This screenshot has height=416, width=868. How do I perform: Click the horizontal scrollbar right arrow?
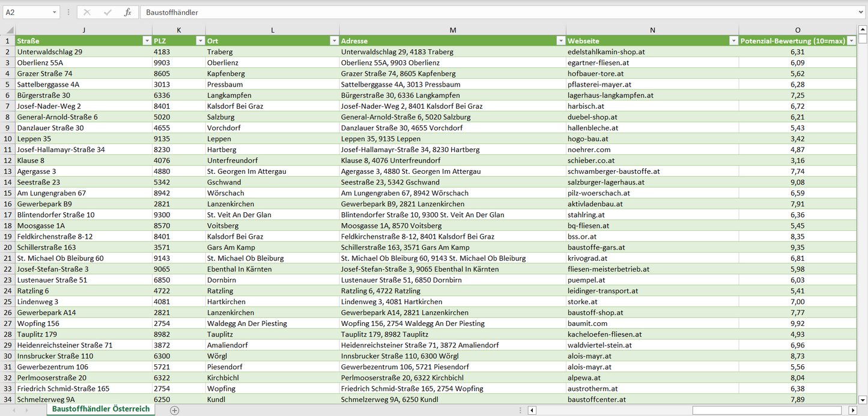(x=852, y=410)
